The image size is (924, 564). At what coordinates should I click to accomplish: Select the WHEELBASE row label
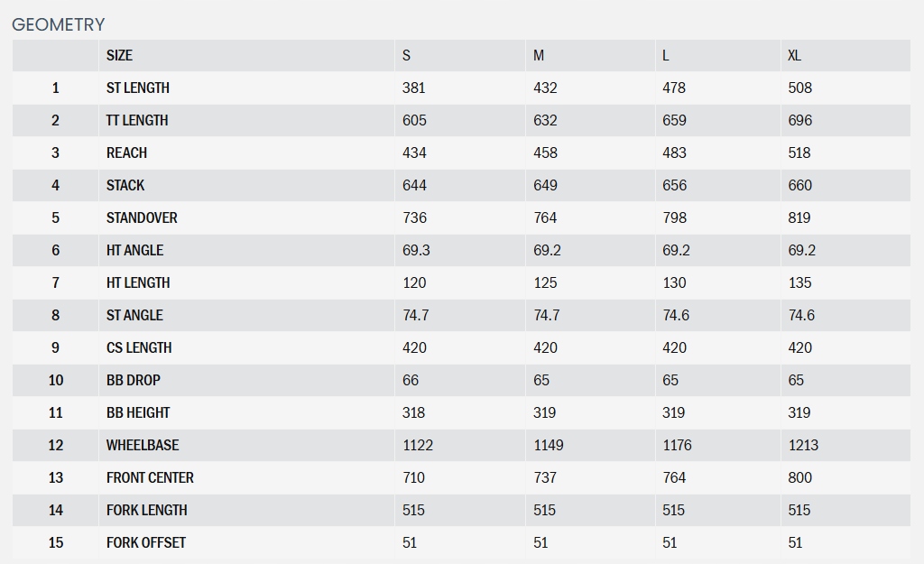pos(143,445)
